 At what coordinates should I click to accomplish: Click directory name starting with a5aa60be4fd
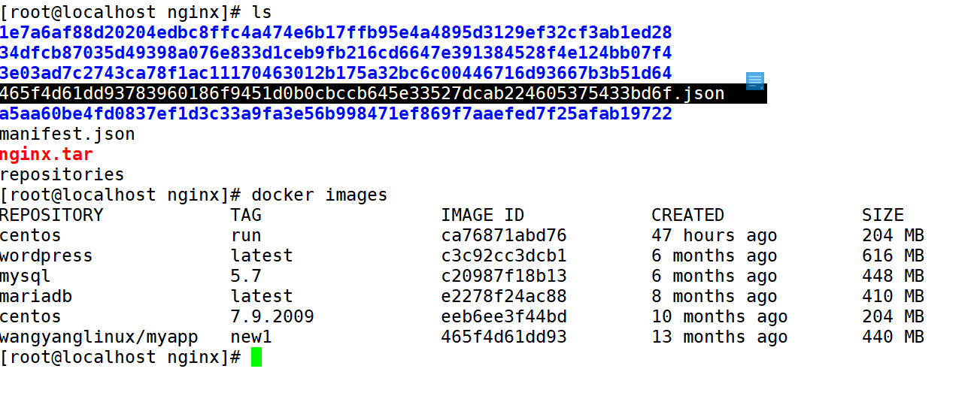335,114
